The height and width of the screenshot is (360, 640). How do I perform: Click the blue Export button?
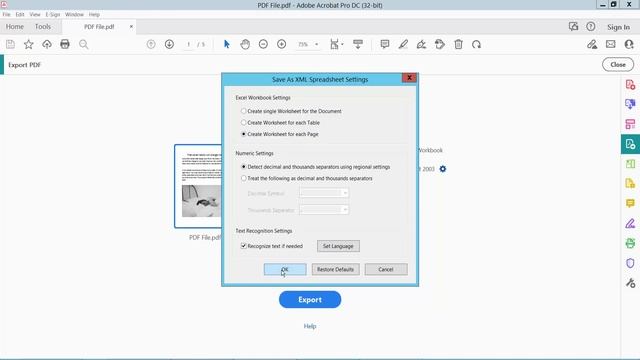[310, 300]
